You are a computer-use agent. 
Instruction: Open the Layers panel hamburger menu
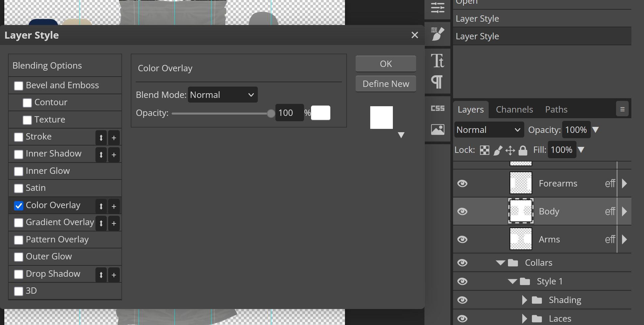coord(622,109)
